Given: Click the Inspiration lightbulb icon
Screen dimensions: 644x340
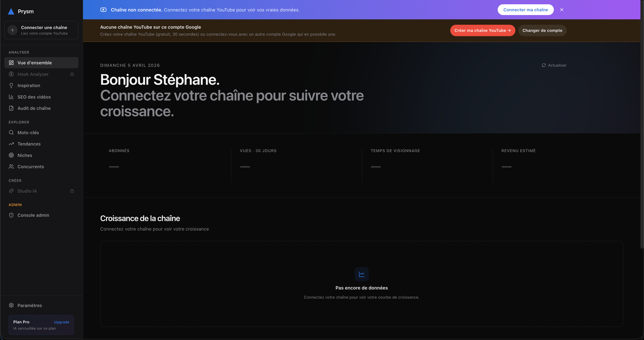Looking at the screenshot, I should click(x=11, y=86).
